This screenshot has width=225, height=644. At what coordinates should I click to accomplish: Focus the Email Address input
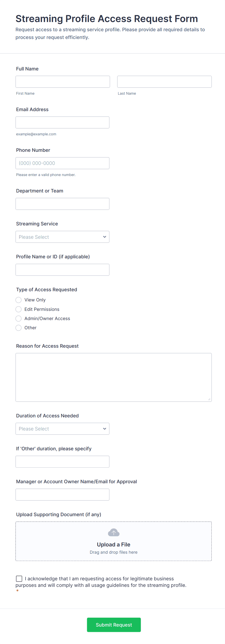62,123
